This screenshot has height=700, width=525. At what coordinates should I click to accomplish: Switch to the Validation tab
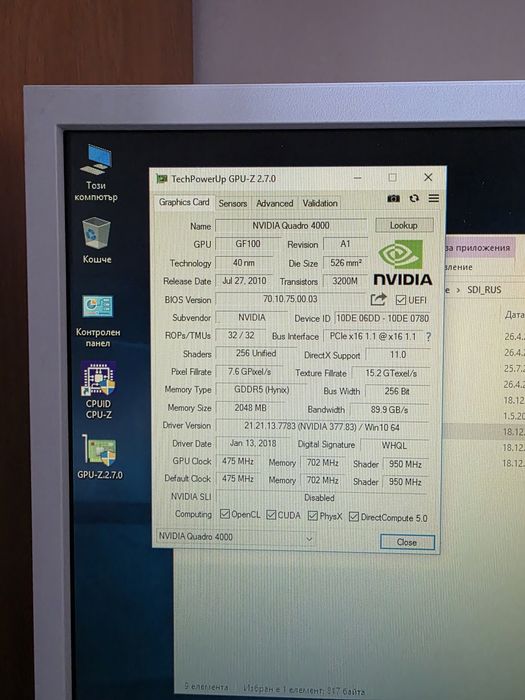click(x=320, y=203)
